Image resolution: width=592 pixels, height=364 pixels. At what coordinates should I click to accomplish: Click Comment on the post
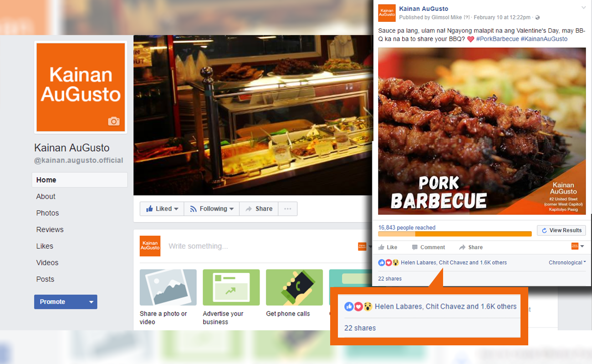428,247
